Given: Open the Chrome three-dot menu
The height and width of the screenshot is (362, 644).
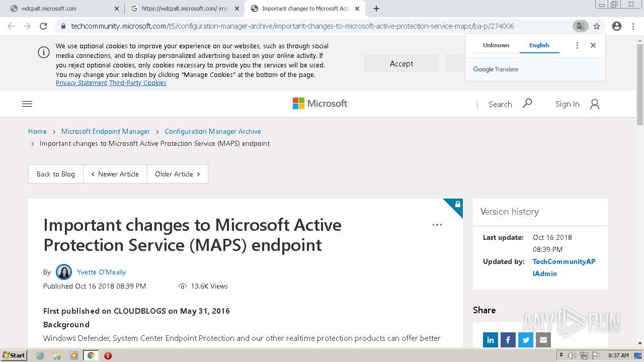Looking at the screenshot, I should (633, 26).
